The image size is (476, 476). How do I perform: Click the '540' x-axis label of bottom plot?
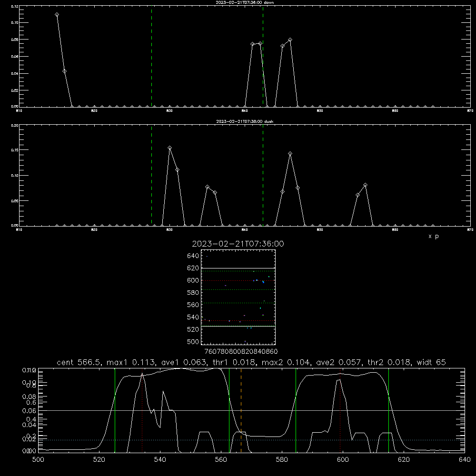click(160, 460)
